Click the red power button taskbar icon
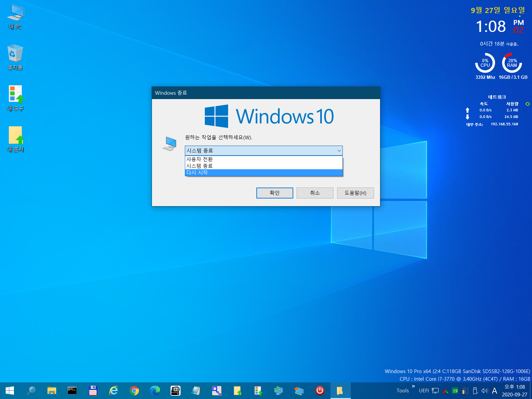 coord(320,391)
